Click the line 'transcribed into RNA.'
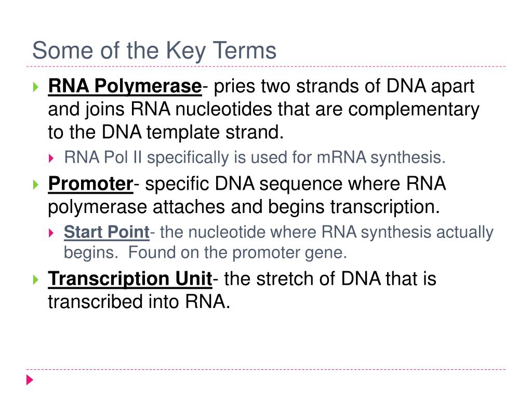Image resolution: width=532 pixels, height=399 pixels. click(139, 302)
